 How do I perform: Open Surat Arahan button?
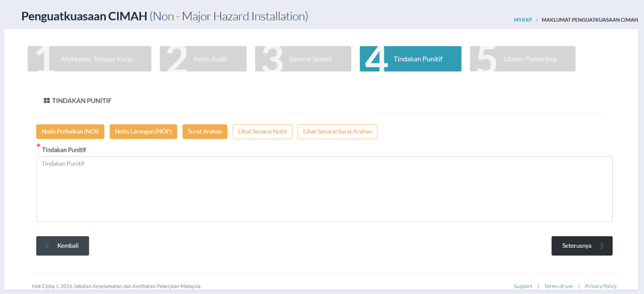(x=205, y=132)
